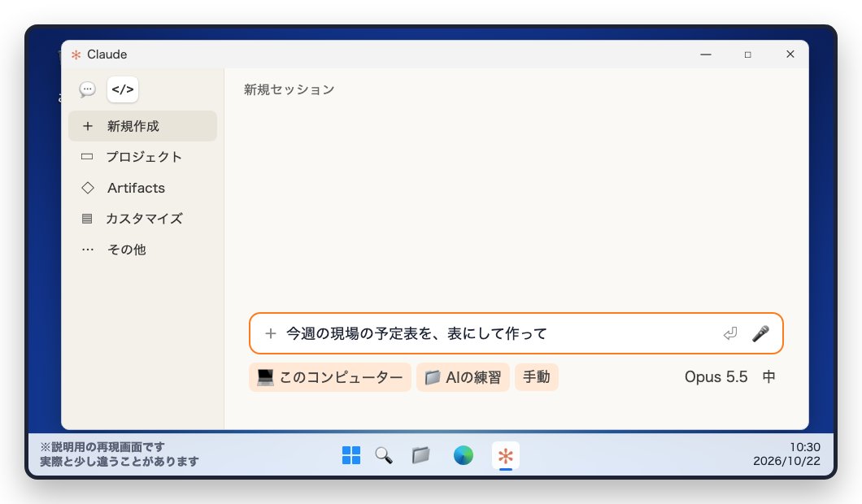Click the diamond icon beside Artifacts

pos(87,188)
